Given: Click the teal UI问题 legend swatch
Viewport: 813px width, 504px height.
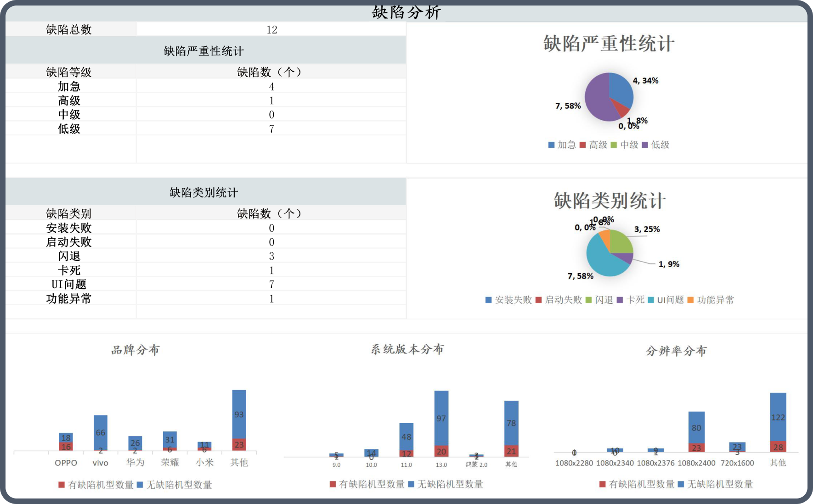Looking at the screenshot, I should coord(651,300).
